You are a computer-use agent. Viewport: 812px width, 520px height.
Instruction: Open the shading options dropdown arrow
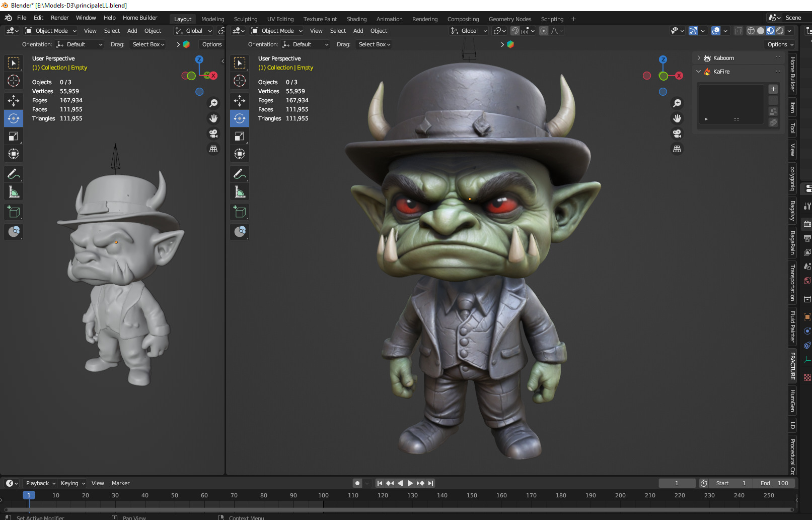789,31
